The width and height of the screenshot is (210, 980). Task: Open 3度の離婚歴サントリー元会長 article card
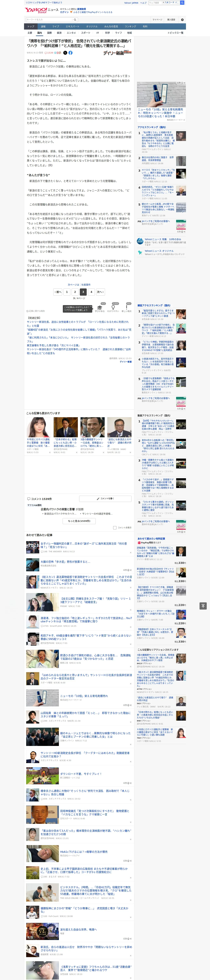[x=92, y=435]
